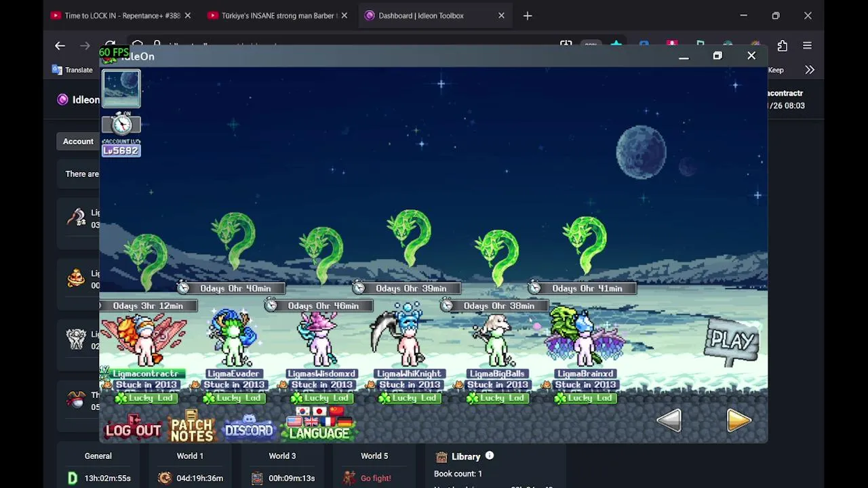Viewport: 868px width, 488px height.
Task: Click the green D icon under General
Action: point(73,478)
